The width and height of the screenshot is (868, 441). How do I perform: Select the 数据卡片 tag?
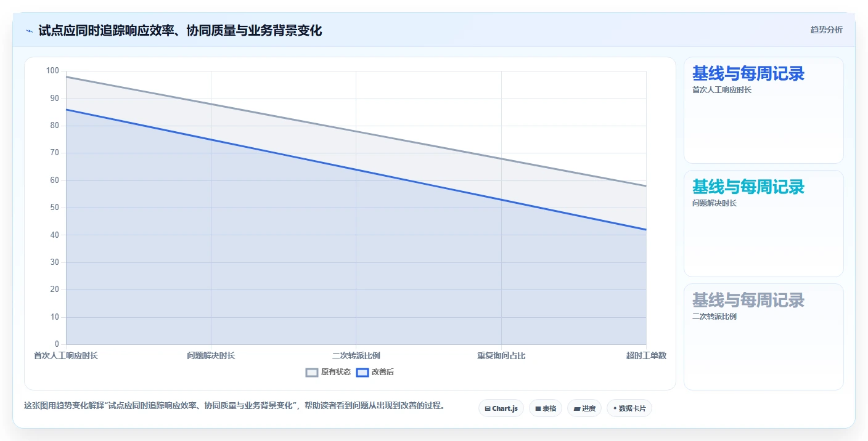pyautogui.click(x=629, y=408)
